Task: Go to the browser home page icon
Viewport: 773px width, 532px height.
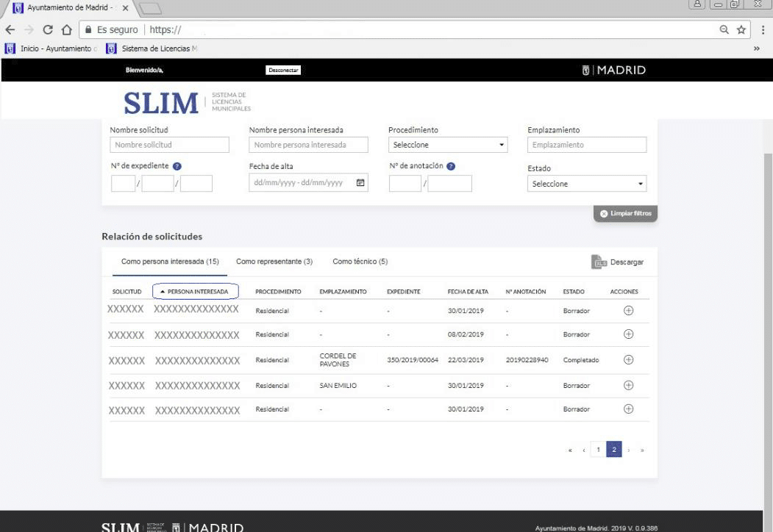Action: [x=67, y=30]
